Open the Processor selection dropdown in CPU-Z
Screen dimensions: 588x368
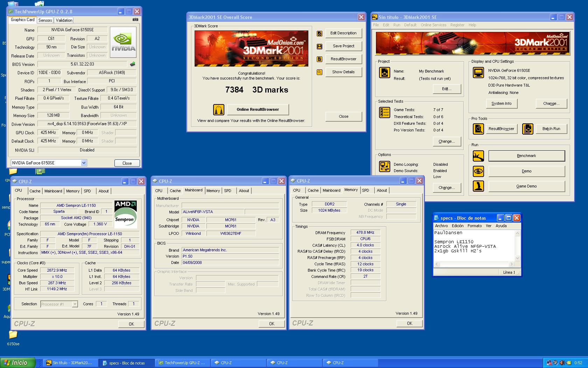click(75, 304)
